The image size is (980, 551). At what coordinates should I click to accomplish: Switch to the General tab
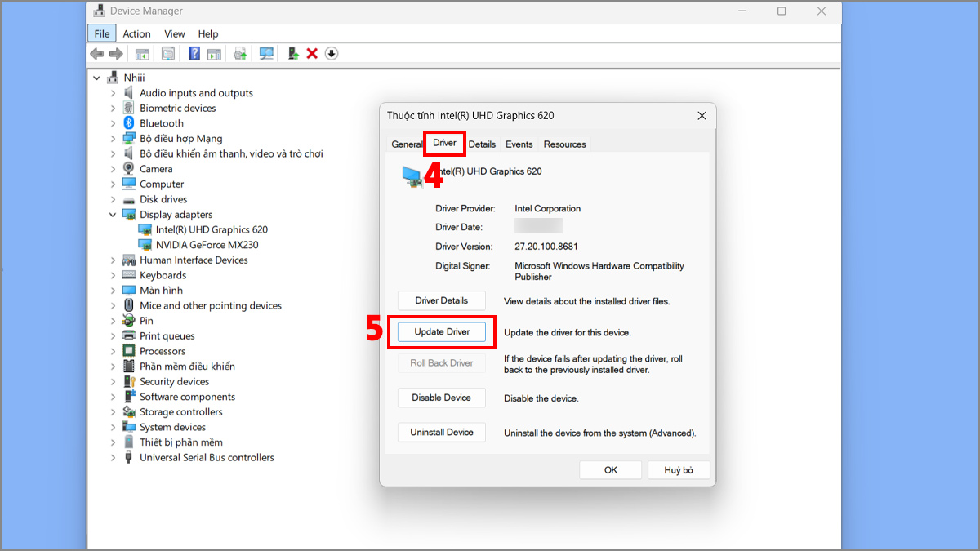[x=406, y=144]
